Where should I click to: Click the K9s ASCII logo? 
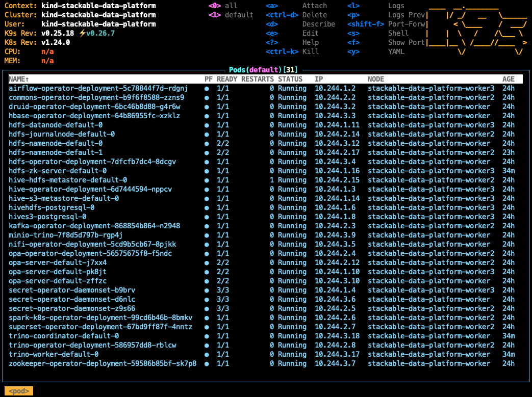coord(477,31)
